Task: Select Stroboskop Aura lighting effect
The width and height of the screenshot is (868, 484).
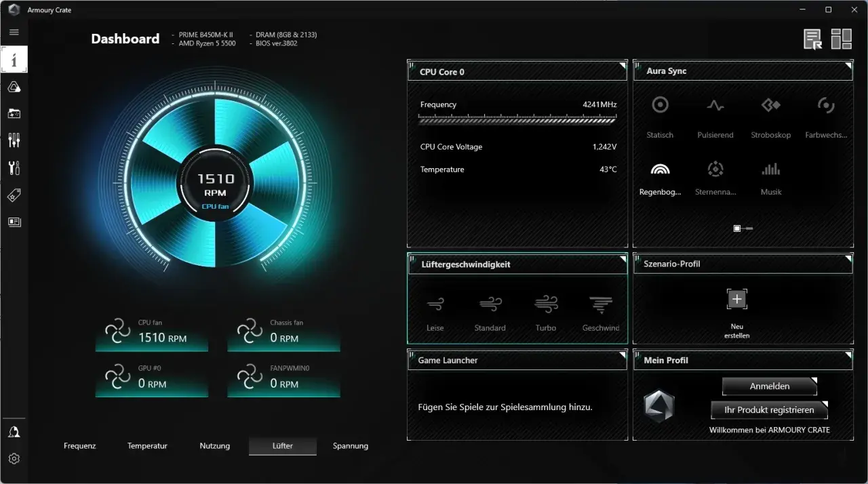Action: point(771,117)
